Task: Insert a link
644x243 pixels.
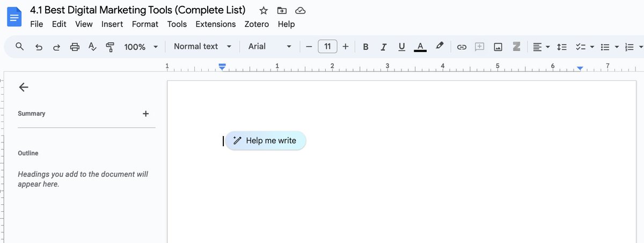Action: 462,47
